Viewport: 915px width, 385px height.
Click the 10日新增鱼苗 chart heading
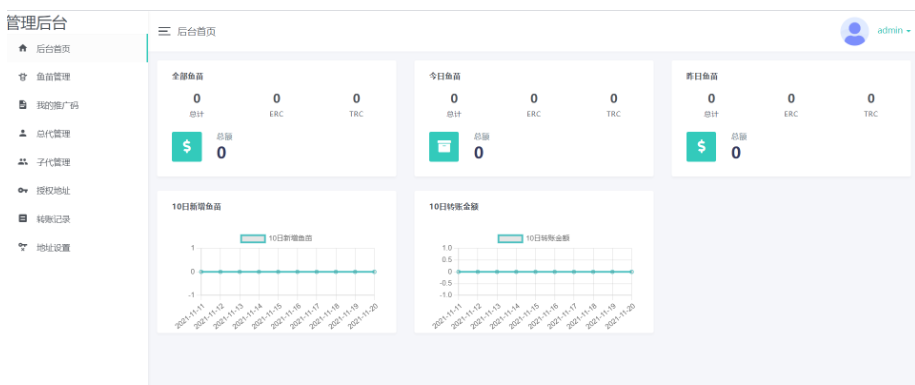point(197,206)
